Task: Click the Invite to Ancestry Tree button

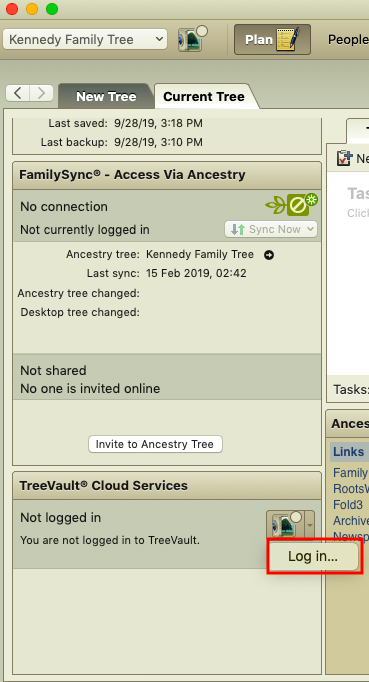Action: (x=155, y=444)
